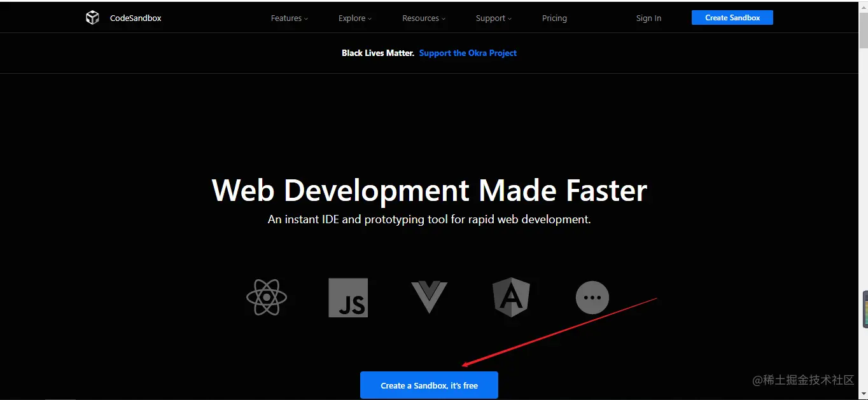868x400 pixels.
Task: Select the Angular framework icon
Action: point(511,297)
